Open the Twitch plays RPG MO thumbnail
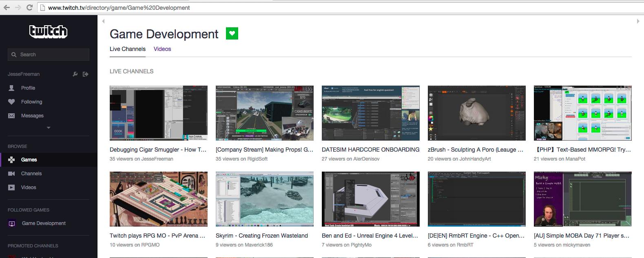 pyautogui.click(x=158, y=199)
